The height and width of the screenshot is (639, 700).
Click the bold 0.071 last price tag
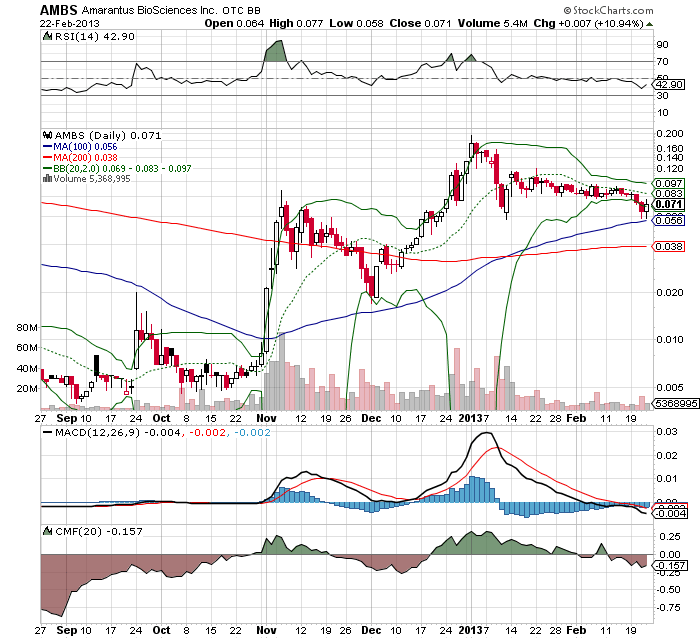669,205
